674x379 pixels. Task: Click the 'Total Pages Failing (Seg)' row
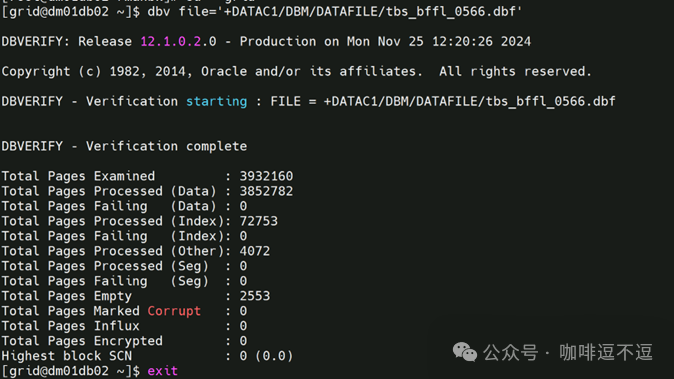point(124,281)
